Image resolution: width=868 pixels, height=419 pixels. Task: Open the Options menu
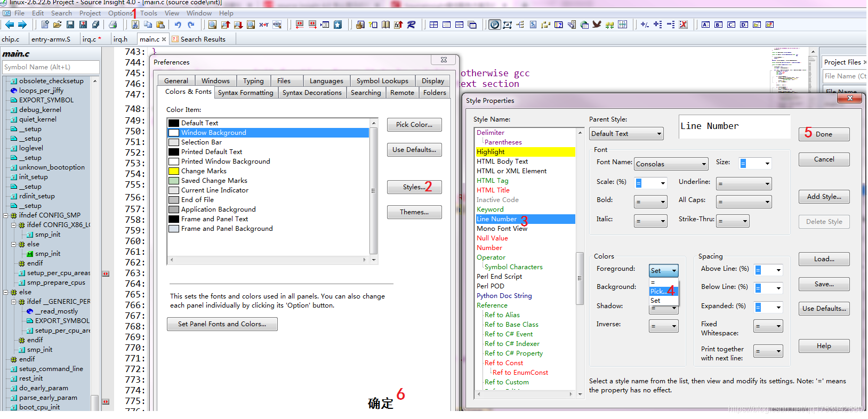pos(120,13)
